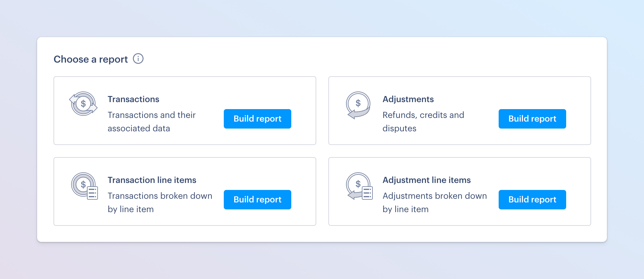
Task: Click the Adjustment line items arrow-and-list icon
Action: (359, 186)
